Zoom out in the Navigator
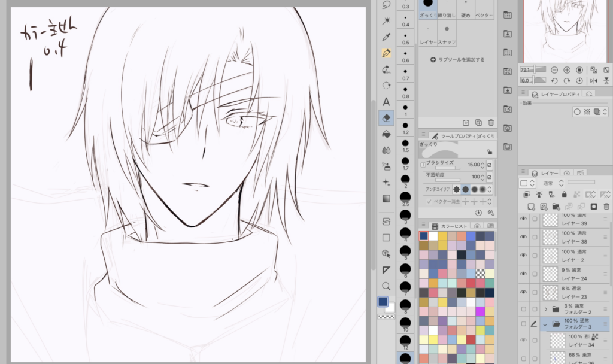The height and width of the screenshot is (364, 613). 554,70
